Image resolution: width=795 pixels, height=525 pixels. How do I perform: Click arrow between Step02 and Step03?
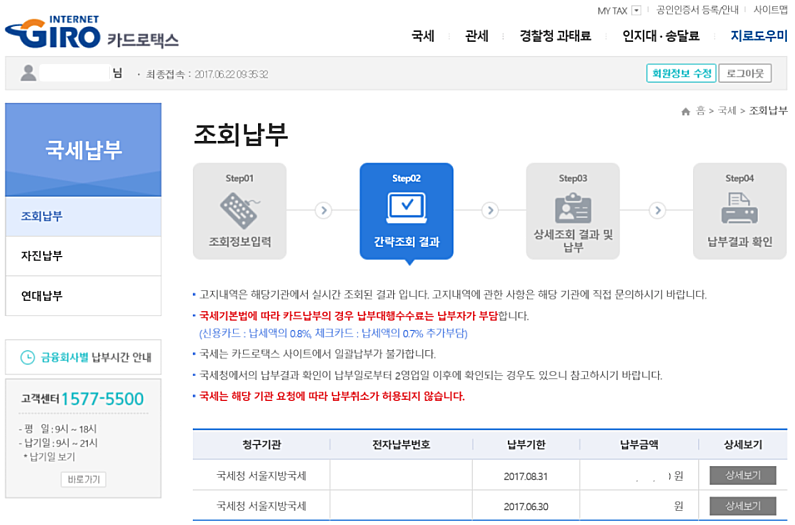(x=490, y=210)
